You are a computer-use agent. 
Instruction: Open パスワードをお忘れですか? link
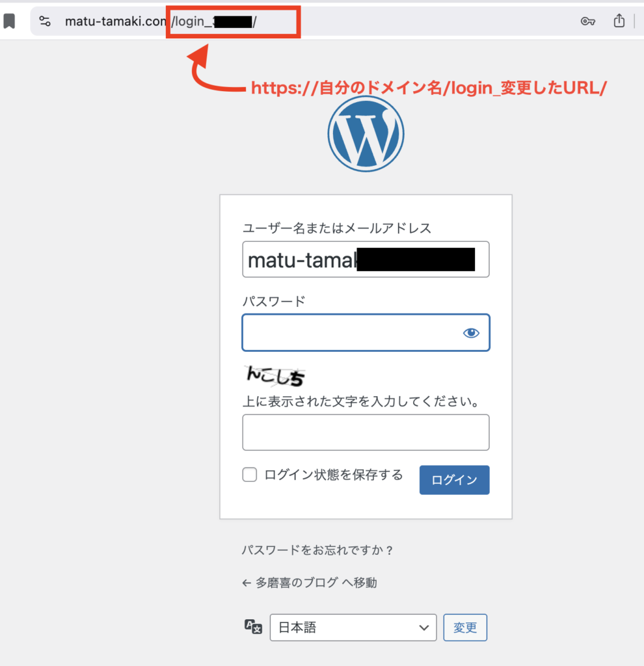[x=317, y=550]
